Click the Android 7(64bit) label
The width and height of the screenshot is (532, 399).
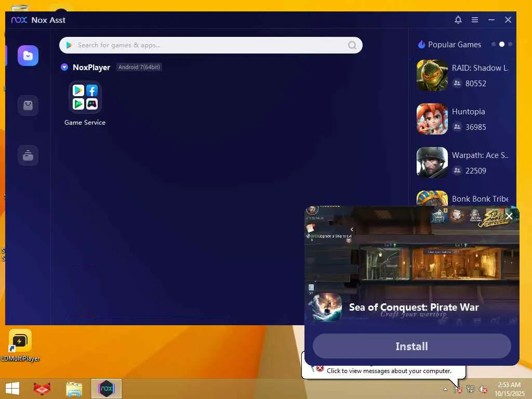coord(139,67)
